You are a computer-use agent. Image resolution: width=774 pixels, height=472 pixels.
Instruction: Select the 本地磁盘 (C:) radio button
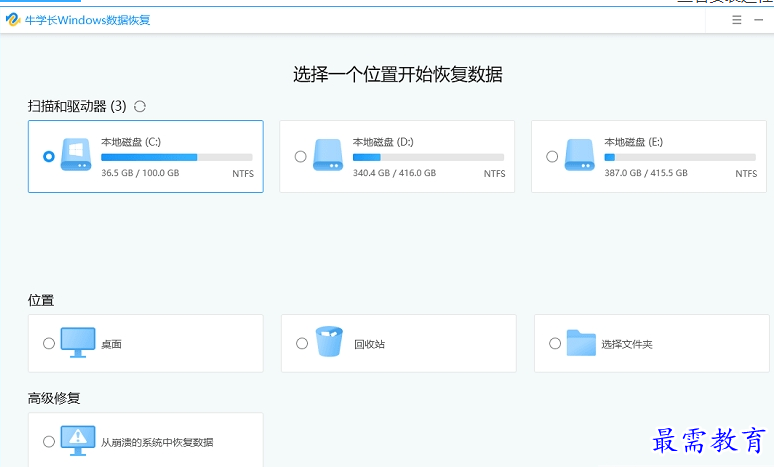tap(49, 157)
